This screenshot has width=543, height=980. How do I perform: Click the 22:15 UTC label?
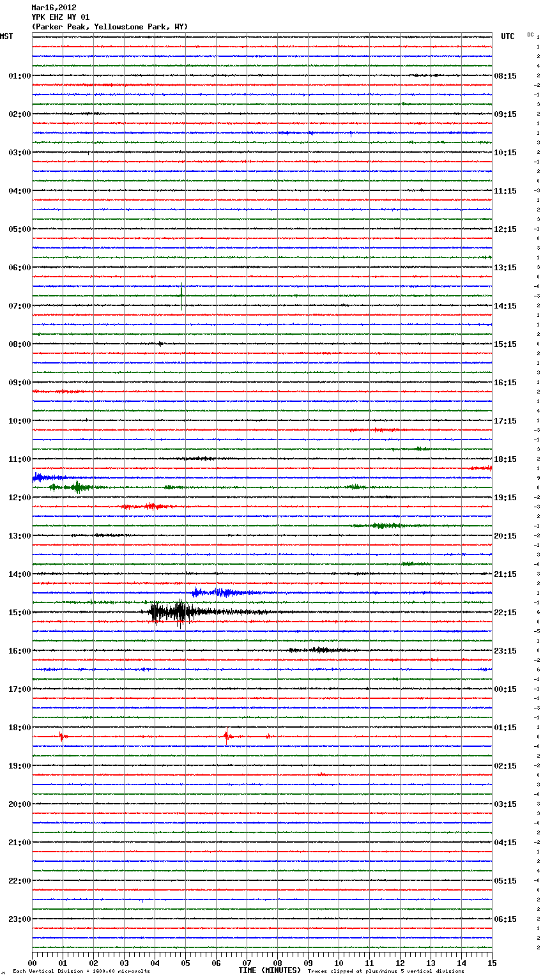point(505,613)
